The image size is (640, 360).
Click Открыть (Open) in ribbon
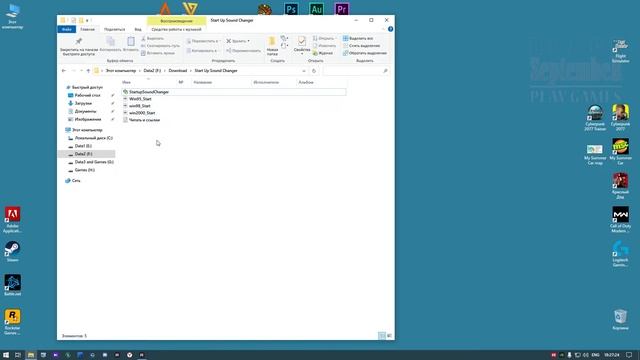(324, 38)
